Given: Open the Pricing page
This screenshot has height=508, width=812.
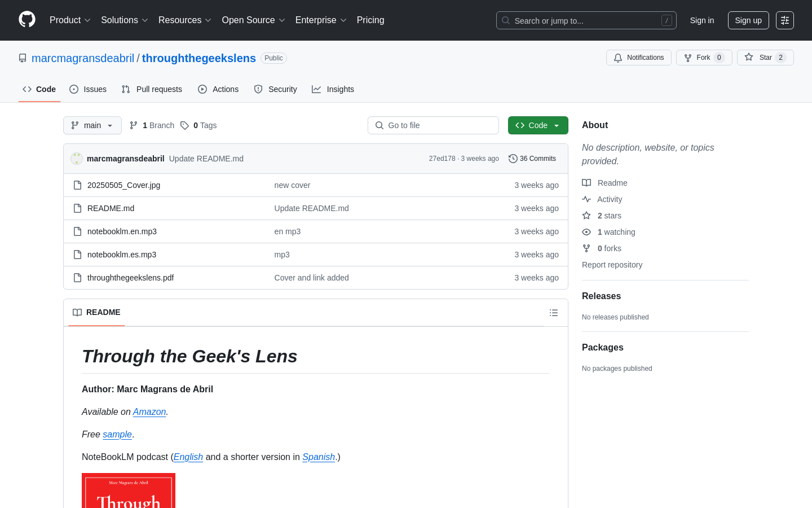Looking at the screenshot, I should [370, 20].
